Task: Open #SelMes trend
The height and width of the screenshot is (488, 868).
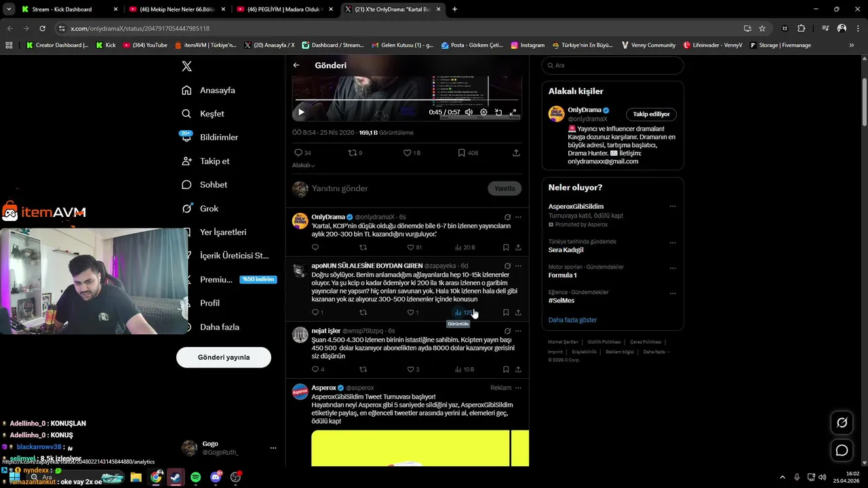Action: [x=561, y=300]
